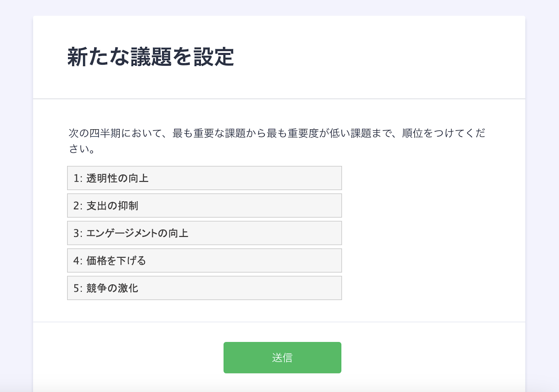Click the number "5:" rank label
Image resolution: width=559 pixels, height=392 pixels.
tap(78, 289)
